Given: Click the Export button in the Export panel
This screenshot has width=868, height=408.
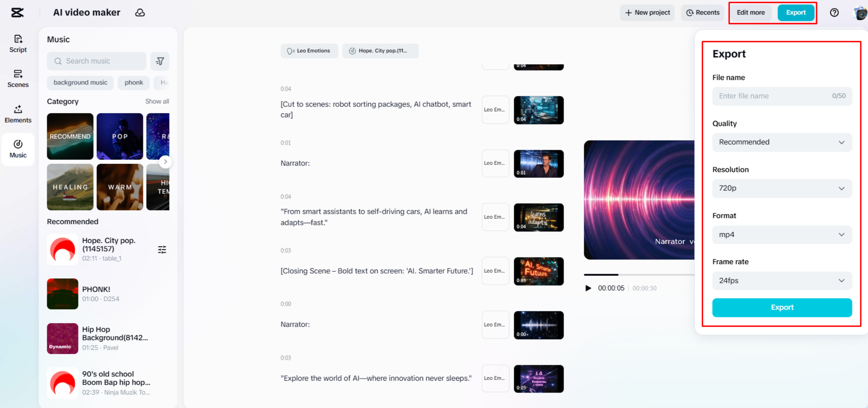Looking at the screenshot, I should (x=782, y=307).
